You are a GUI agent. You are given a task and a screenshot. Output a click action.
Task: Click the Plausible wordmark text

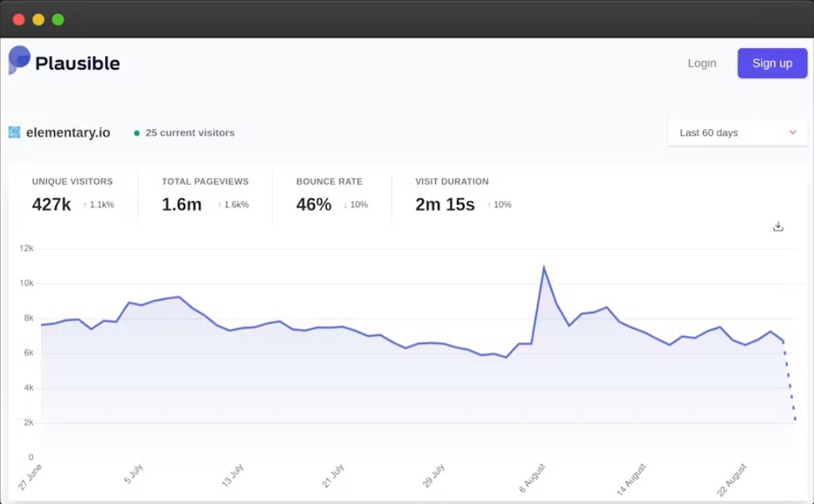77,63
